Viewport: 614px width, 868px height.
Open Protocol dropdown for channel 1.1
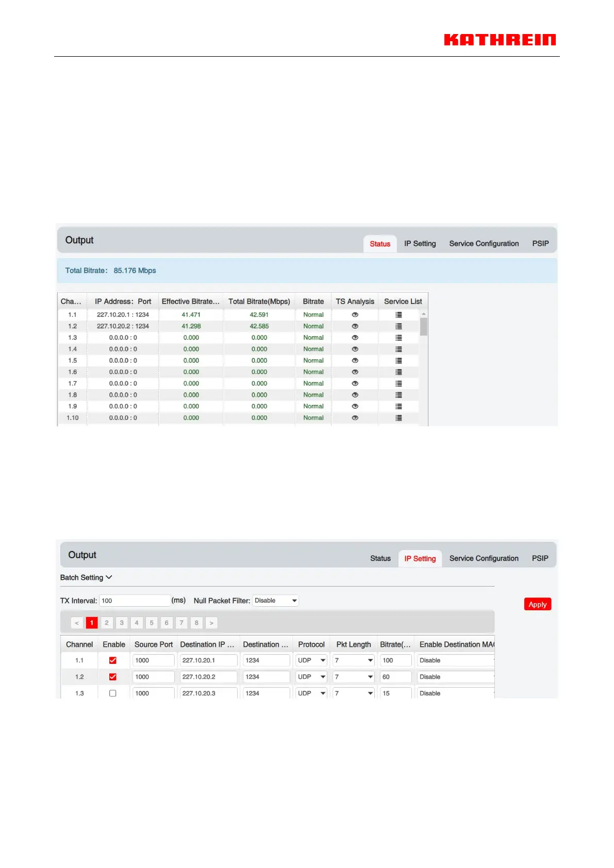(x=311, y=660)
